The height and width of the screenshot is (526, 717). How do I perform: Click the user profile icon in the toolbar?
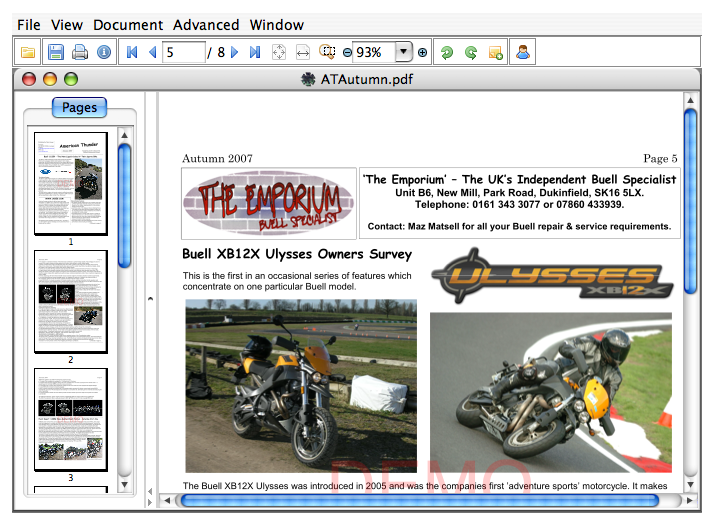pos(523,52)
